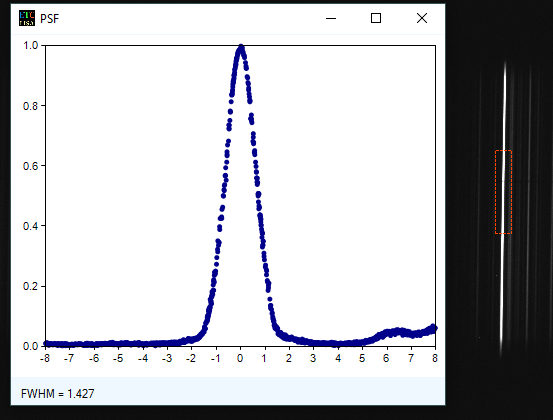Click the 0 tick label on x-axis
The height and width of the screenshot is (420, 553).
tap(240, 358)
